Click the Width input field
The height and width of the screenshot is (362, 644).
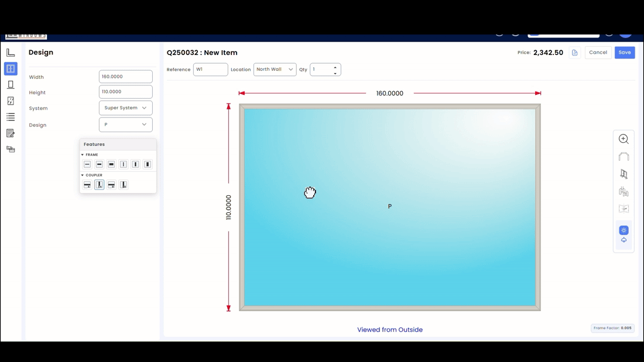pos(126,77)
